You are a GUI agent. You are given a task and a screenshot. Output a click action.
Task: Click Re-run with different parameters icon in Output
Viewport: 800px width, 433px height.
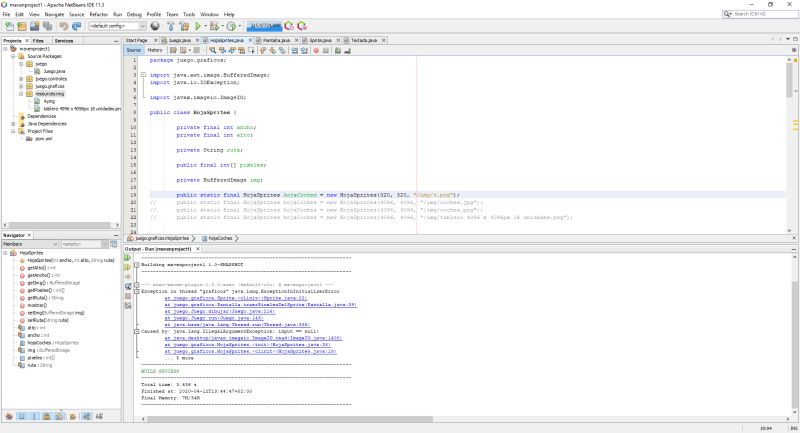128,267
